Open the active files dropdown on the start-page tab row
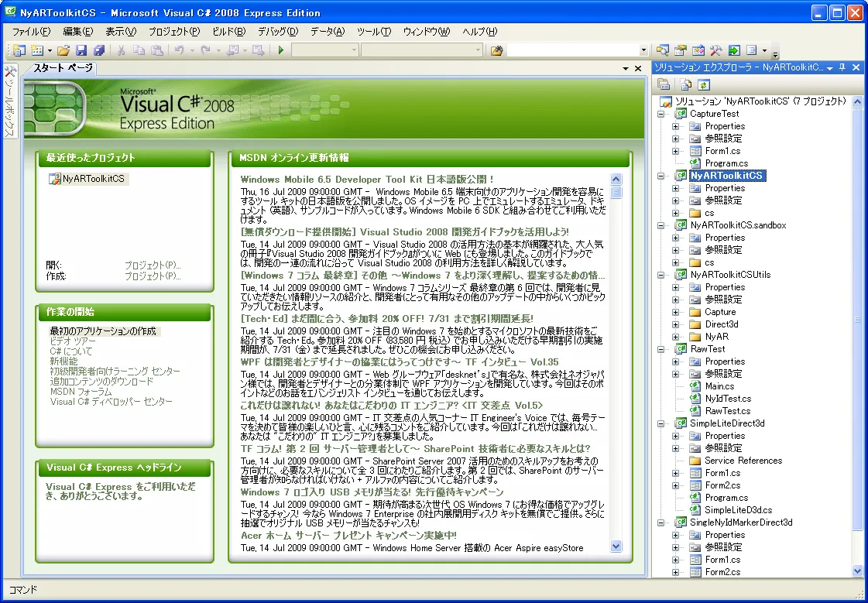868x603 pixels. [x=626, y=69]
